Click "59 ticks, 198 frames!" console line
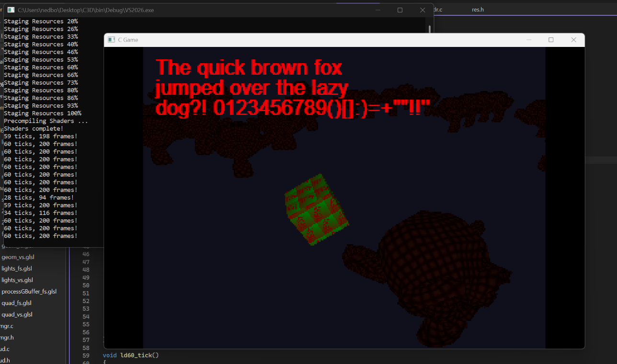The height and width of the screenshot is (364, 617). (41, 136)
